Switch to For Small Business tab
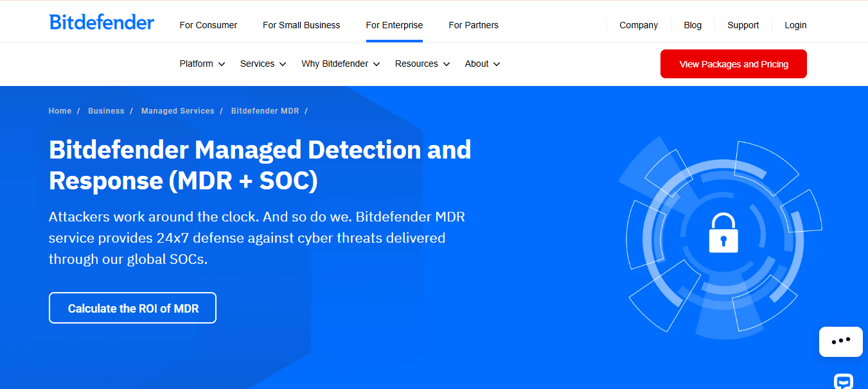This screenshot has width=868, height=389. click(301, 25)
